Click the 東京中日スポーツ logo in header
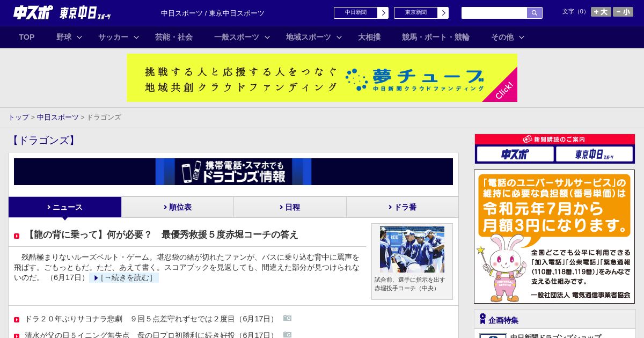The width and height of the screenshot is (644, 338). click(x=85, y=13)
